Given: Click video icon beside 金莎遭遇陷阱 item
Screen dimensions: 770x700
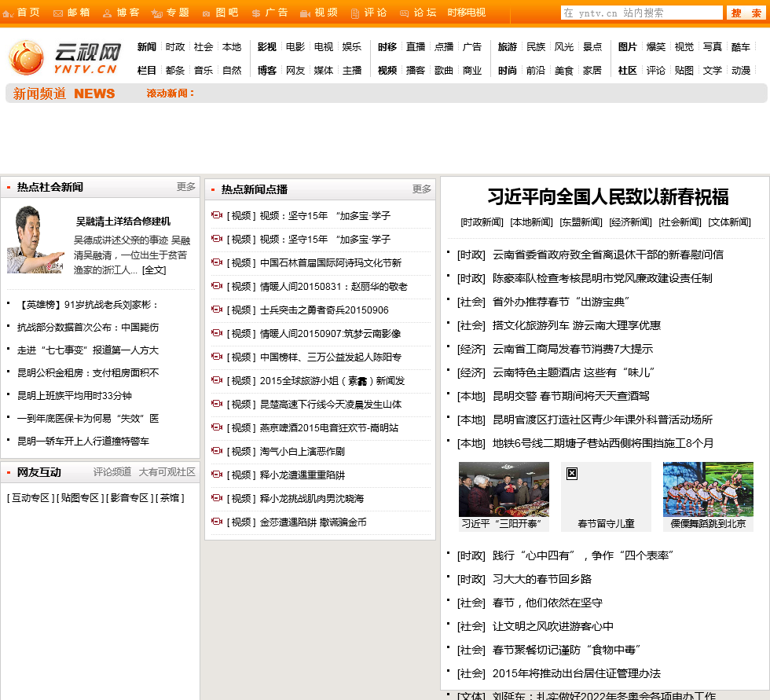Looking at the screenshot, I should click(x=217, y=522).
